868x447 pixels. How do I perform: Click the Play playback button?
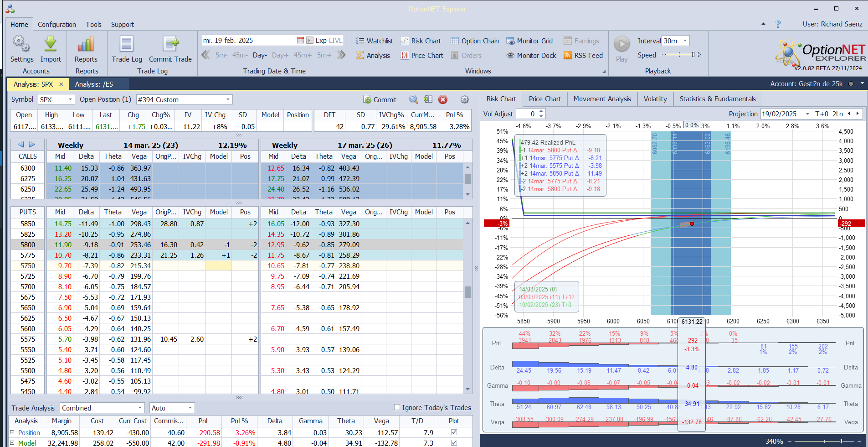click(x=621, y=44)
